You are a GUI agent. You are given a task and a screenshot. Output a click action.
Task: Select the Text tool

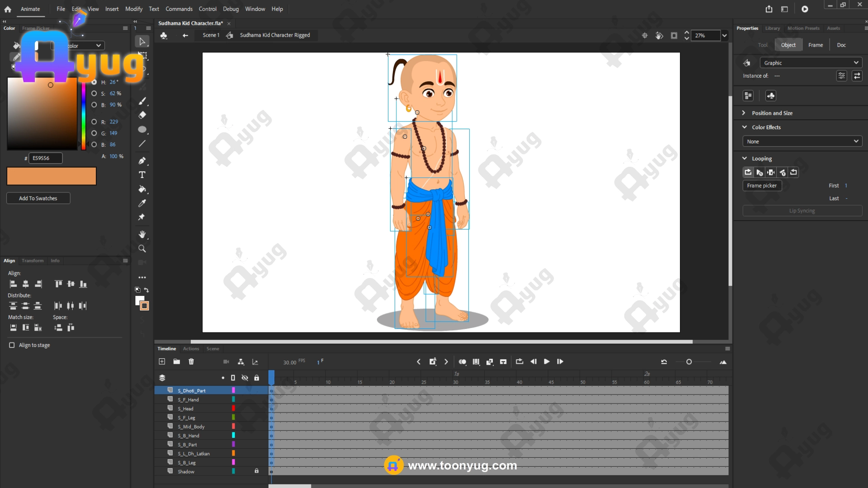(x=142, y=175)
